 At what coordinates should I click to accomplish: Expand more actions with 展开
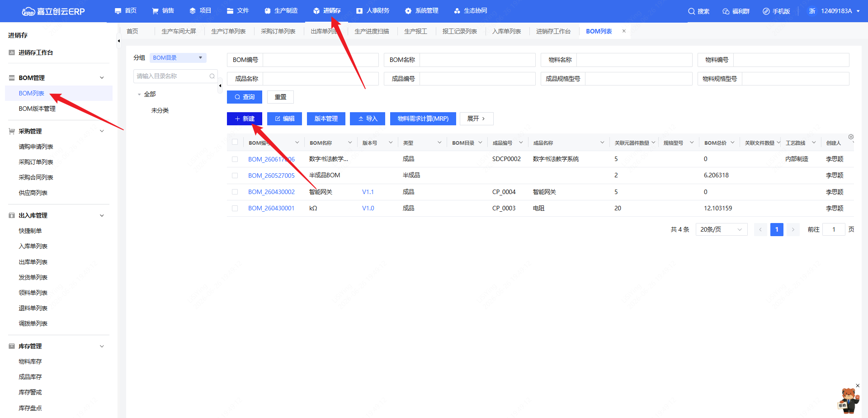[x=476, y=119]
